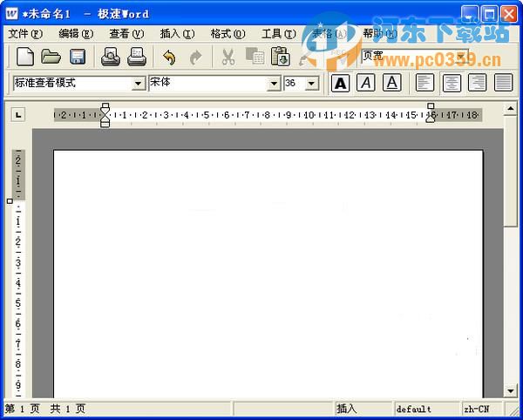
Task: Maximize the 极速Word window
Action: (489, 14)
